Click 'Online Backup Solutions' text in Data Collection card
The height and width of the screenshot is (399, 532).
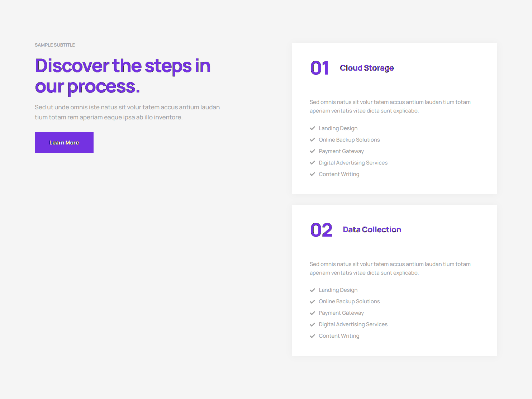pos(349,301)
